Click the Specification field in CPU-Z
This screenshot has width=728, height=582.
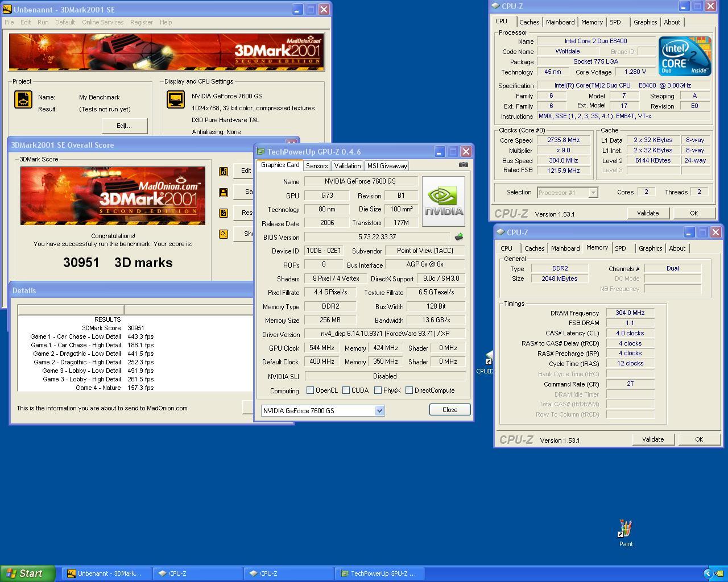pyautogui.click(x=624, y=85)
